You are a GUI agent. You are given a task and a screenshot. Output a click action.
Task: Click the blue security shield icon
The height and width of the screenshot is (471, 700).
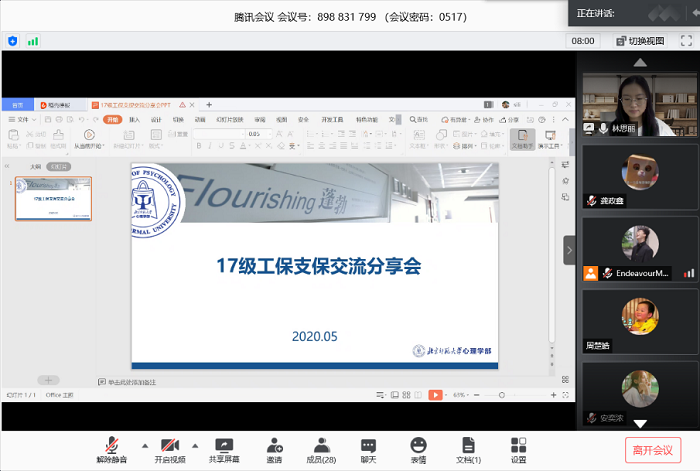click(x=13, y=41)
